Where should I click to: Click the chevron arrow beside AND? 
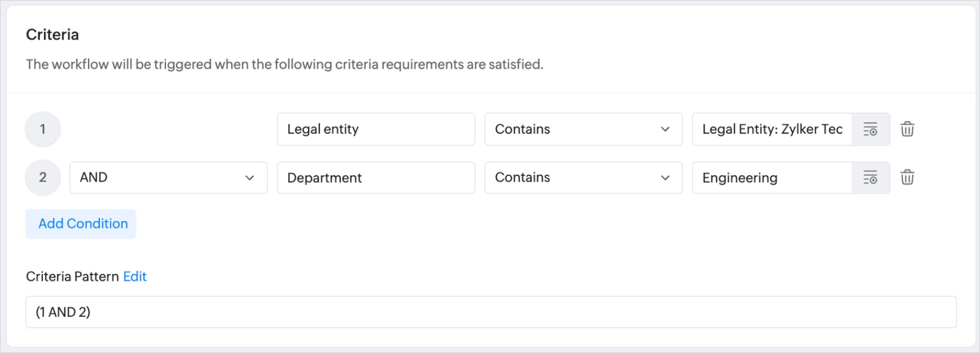tap(249, 178)
